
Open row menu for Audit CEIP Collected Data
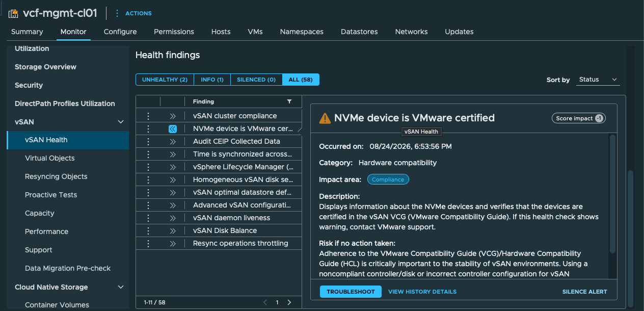click(148, 141)
